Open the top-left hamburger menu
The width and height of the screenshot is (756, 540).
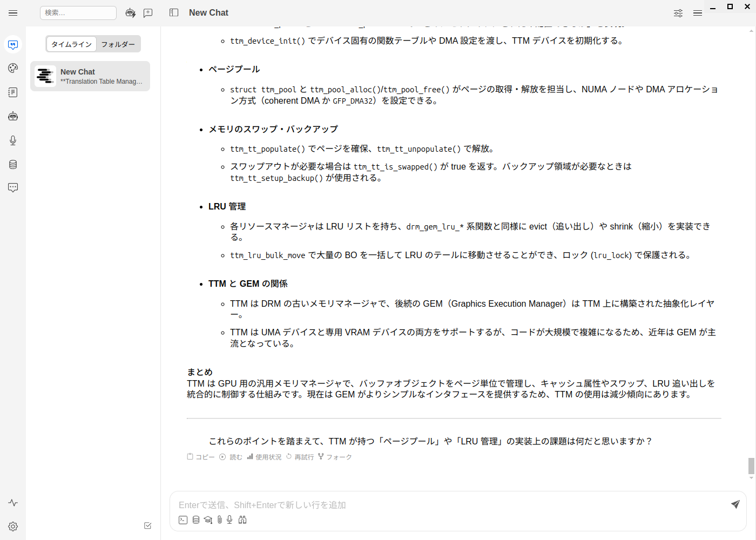13,13
